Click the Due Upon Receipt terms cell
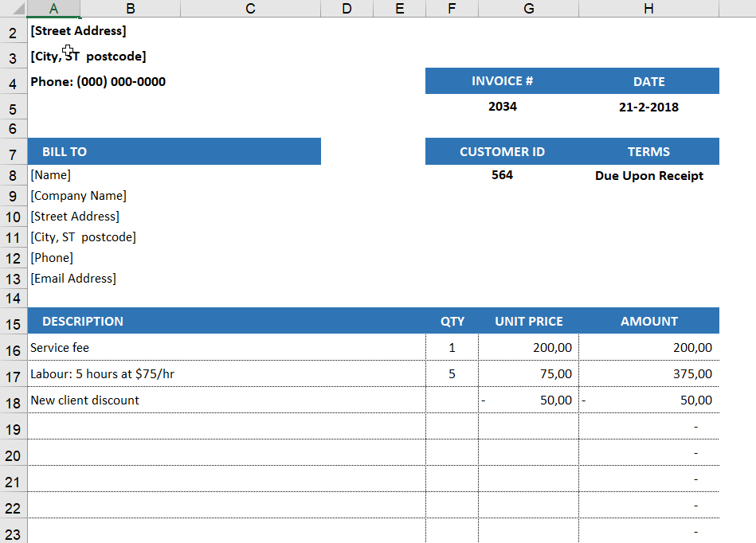 coord(648,176)
